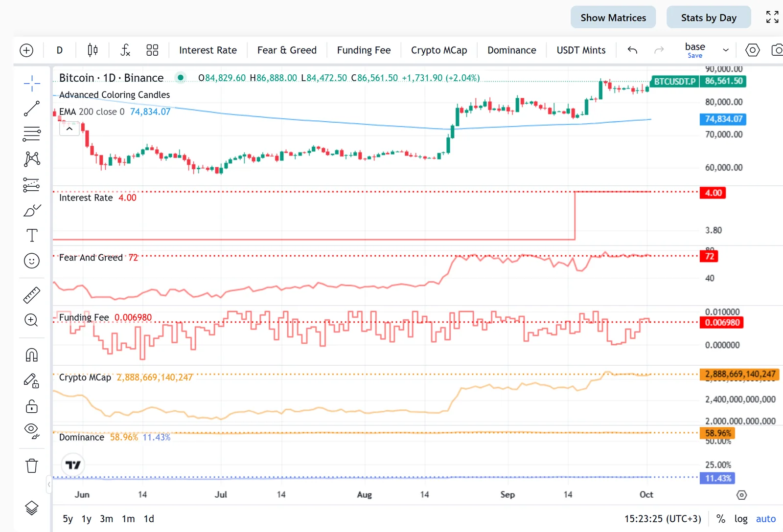Expand the base layout dropdown arrow
This screenshot has width=783, height=532.
(x=726, y=50)
